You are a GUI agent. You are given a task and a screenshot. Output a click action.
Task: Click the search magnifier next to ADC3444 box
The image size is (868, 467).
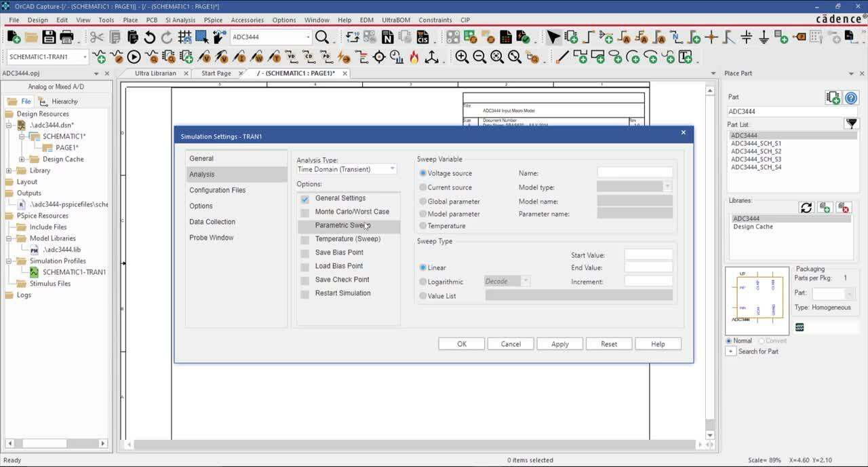pos(322,37)
